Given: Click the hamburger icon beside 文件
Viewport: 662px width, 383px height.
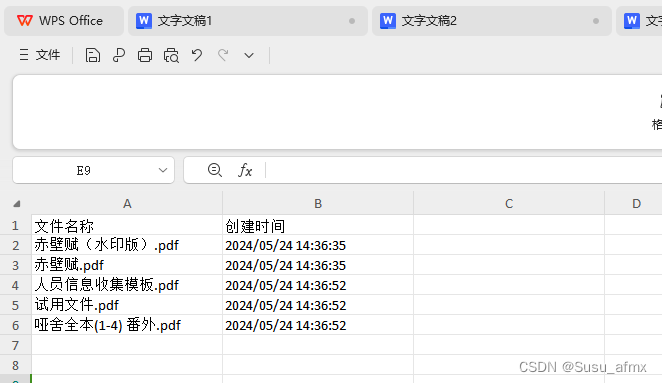Looking at the screenshot, I should tap(24, 55).
